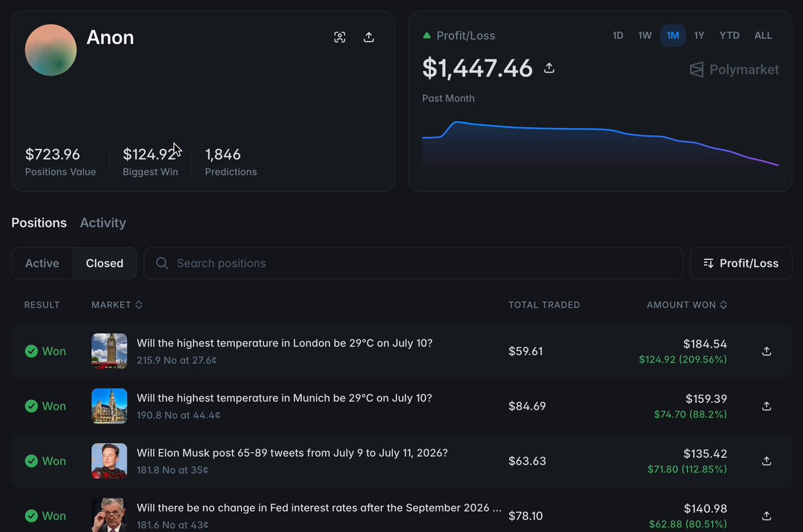Share the $1,447.46 profit/loss figure
Screen dimensions: 803x532
(549, 68)
